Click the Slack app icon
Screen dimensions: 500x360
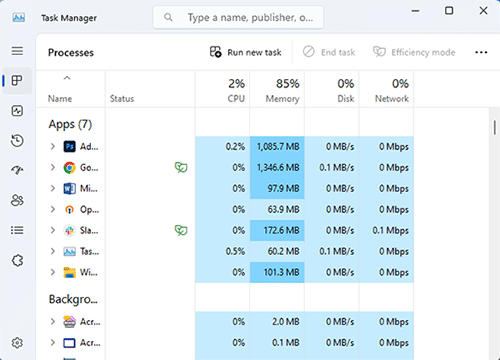click(x=69, y=230)
